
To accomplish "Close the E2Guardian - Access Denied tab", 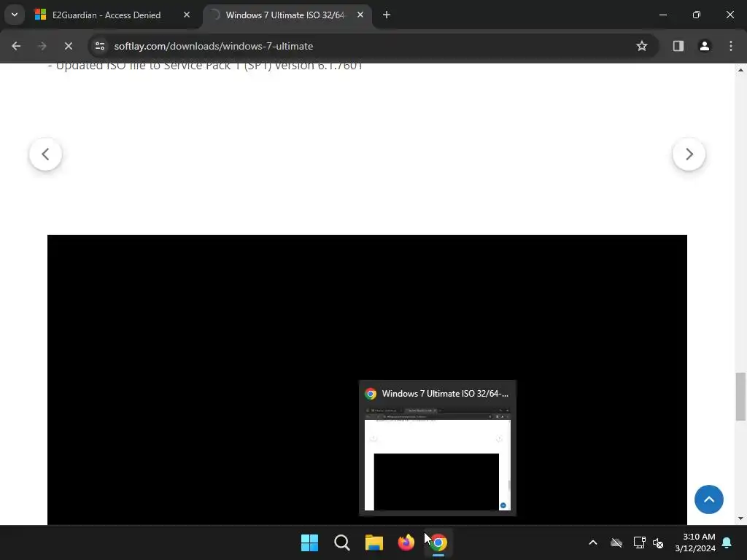I will coord(187,15).
